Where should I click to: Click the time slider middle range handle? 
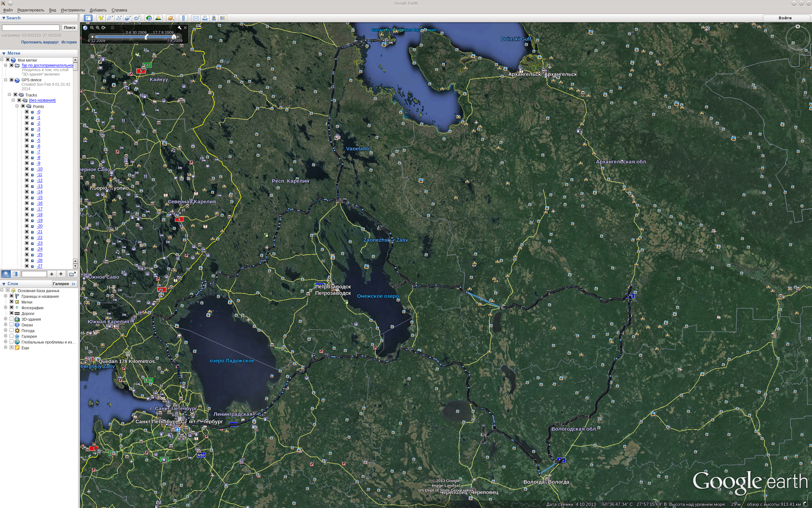pos(146,37)
